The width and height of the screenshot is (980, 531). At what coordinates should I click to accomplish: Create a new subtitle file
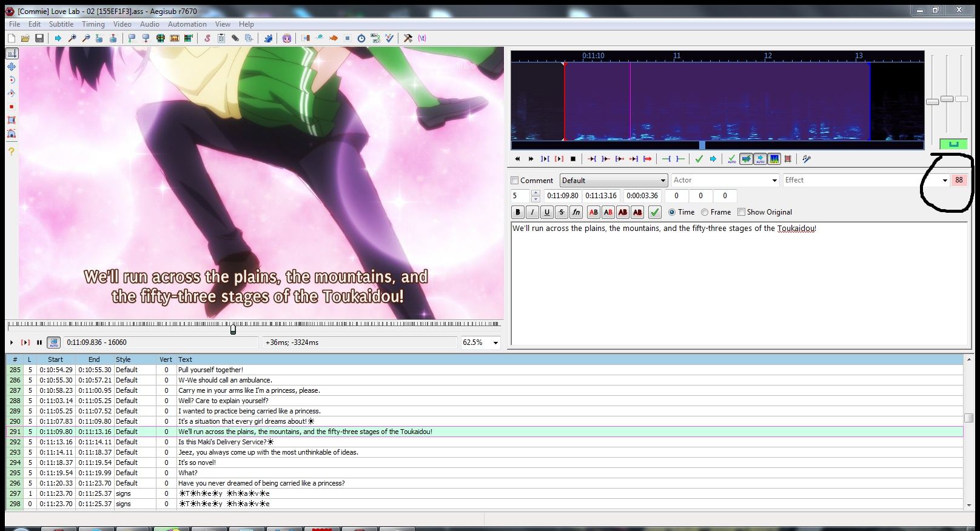pos(12,38)
